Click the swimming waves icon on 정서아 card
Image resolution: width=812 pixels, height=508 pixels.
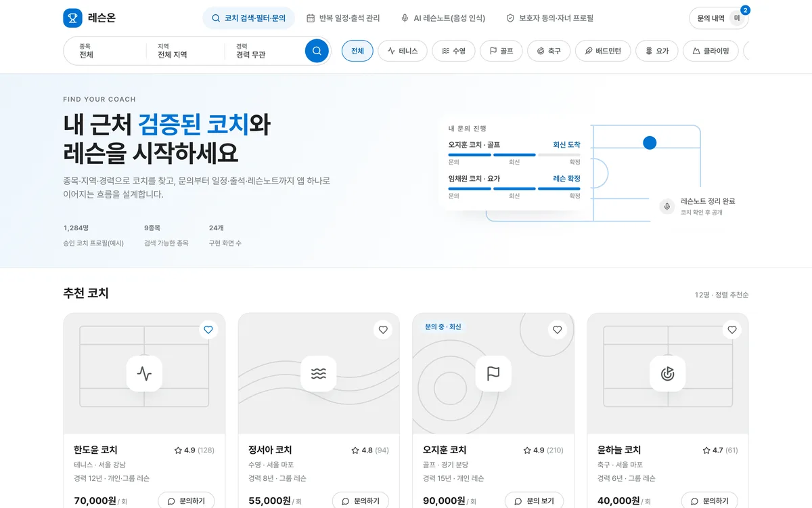tap(319, 373)
